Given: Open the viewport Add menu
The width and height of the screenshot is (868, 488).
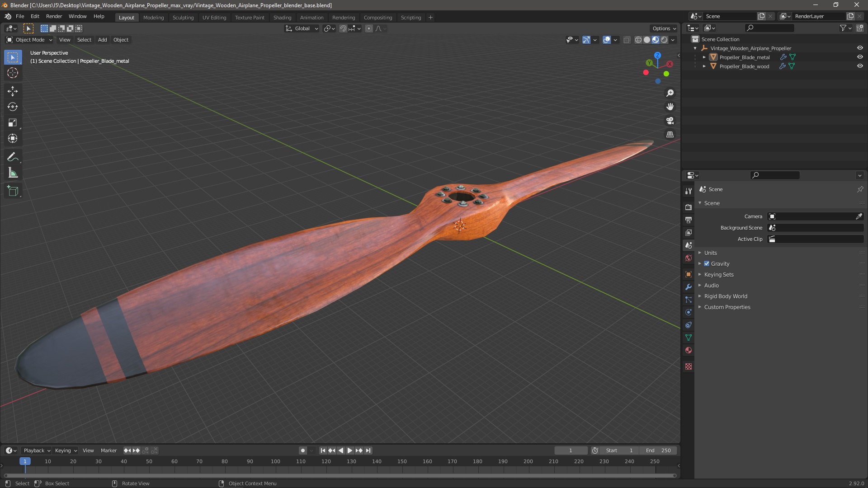Looking at the screenshot, I should (103, 40).
